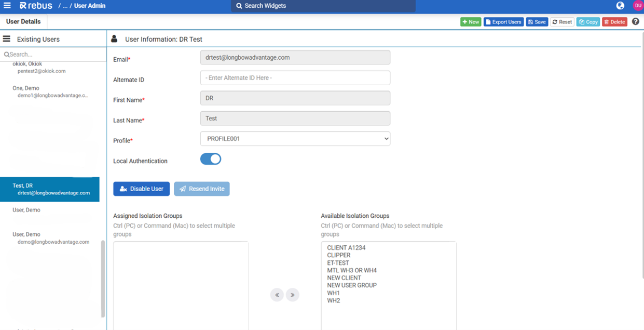
Task: Move groups left with double-chevron arrow
Action: tap(277, 295)
